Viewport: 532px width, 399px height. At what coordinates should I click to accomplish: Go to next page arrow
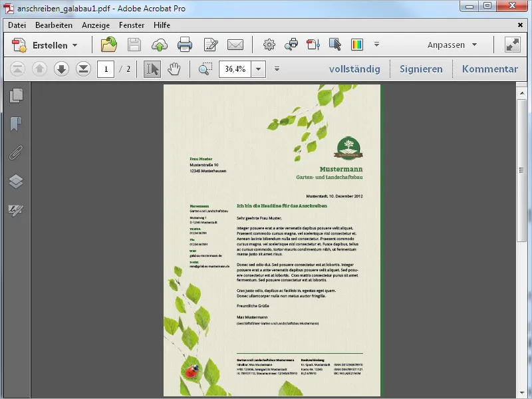(61, 69)
